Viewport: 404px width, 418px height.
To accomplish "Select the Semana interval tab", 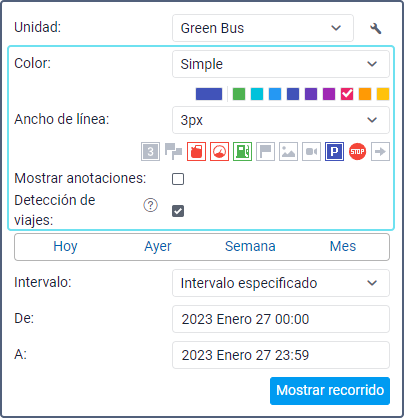I will tap(250, 247).
